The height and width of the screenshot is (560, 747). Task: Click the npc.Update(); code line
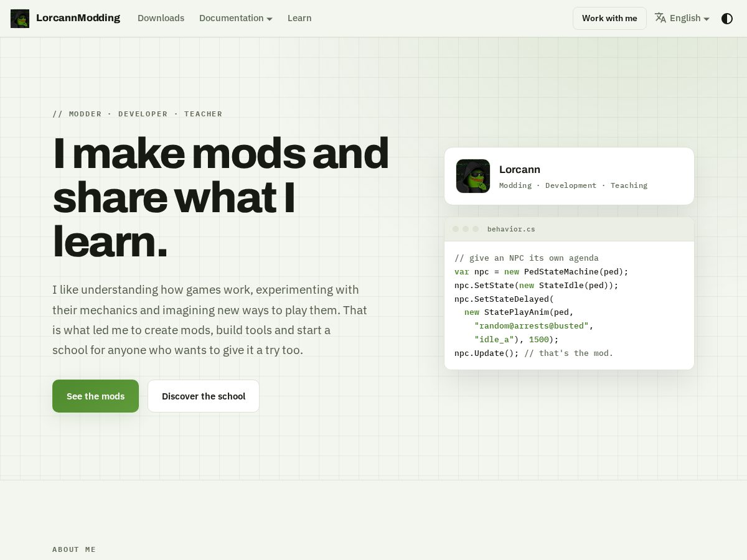click(x=534, y=353)
